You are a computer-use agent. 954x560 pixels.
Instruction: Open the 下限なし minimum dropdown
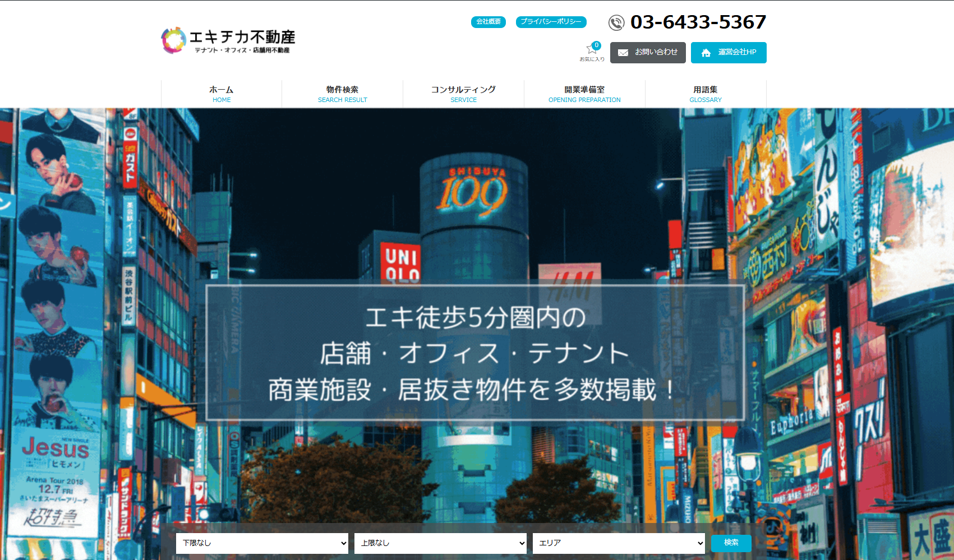(262, 543)
